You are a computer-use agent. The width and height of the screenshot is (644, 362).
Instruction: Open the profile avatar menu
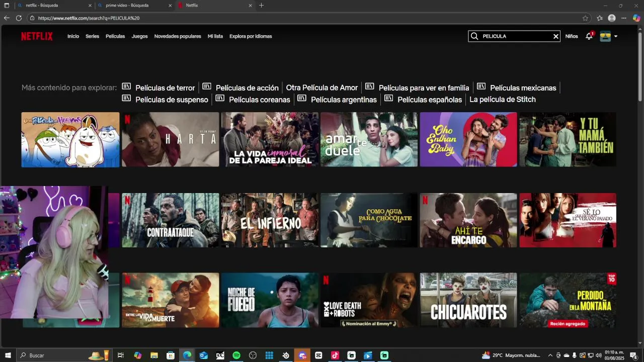click(605, 36)
